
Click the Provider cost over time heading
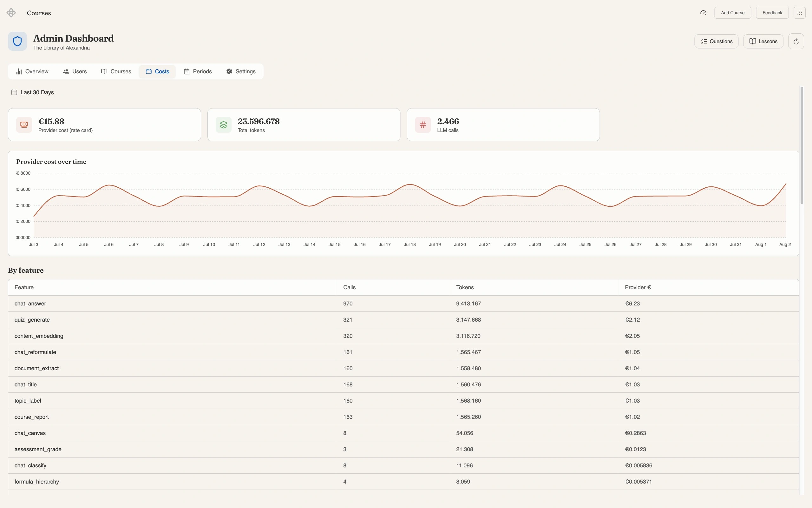point(51,162)
